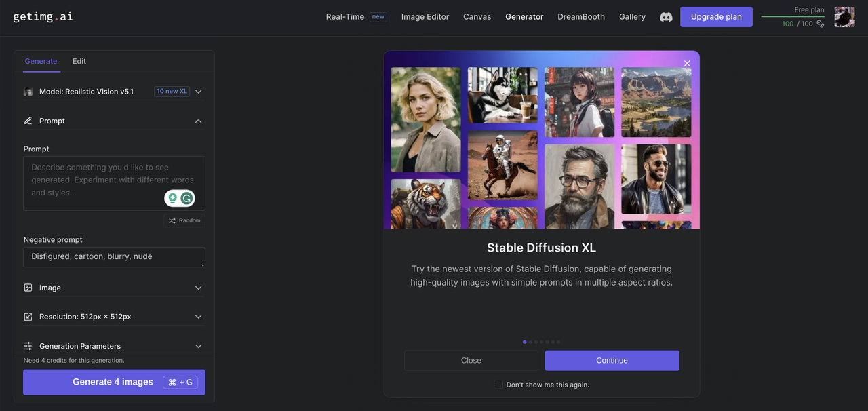The width and height of the screenshot is (868, 411).
Task: Click the Close button in popup
Action: click(x=471, y=361)
